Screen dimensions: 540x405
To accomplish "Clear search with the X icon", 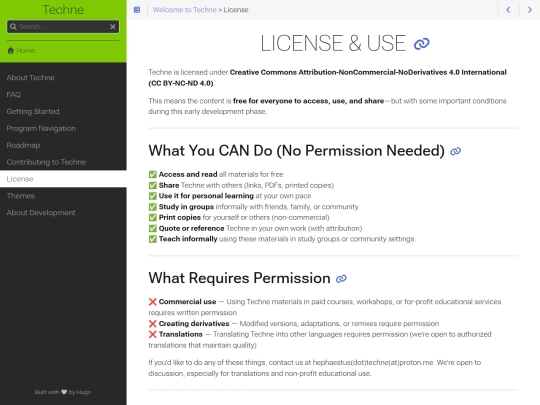I will tap(113, 27).
